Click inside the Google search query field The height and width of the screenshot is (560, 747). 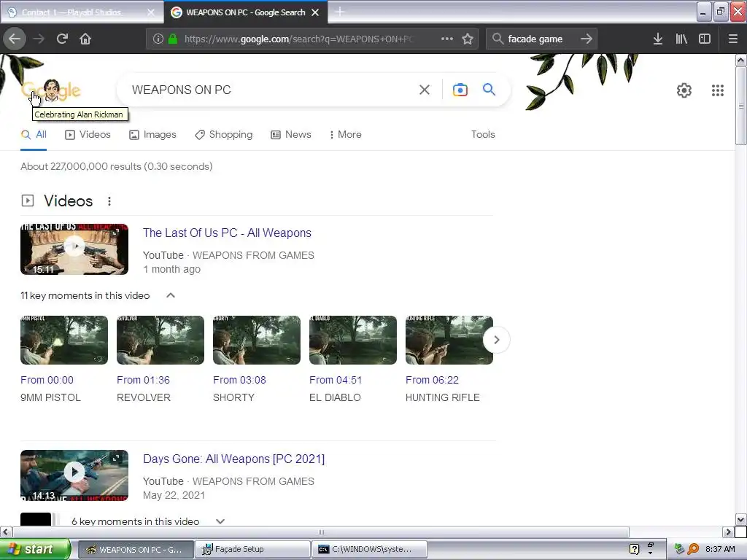point(269,90)
